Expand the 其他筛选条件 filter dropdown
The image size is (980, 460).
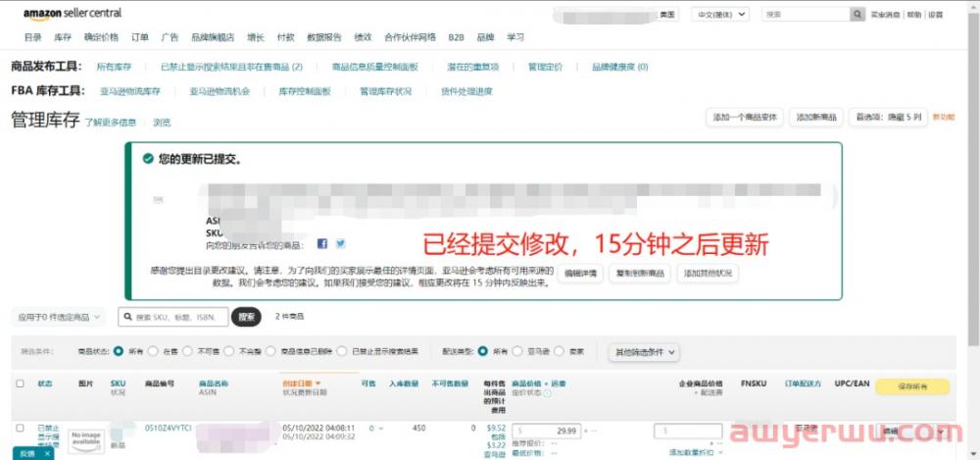click(644, 351)
